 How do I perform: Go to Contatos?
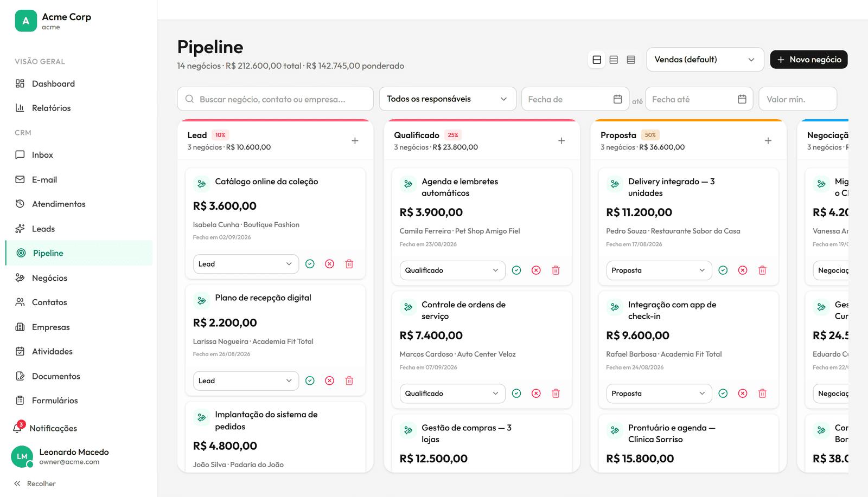[x=79, y=302]
